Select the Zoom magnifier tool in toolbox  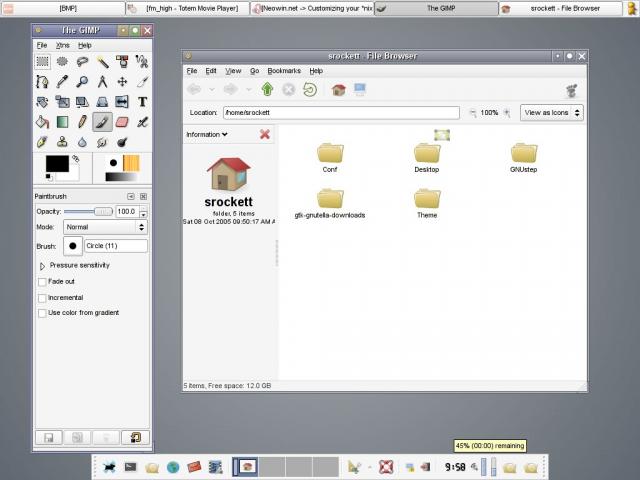[x=82, y=82]
